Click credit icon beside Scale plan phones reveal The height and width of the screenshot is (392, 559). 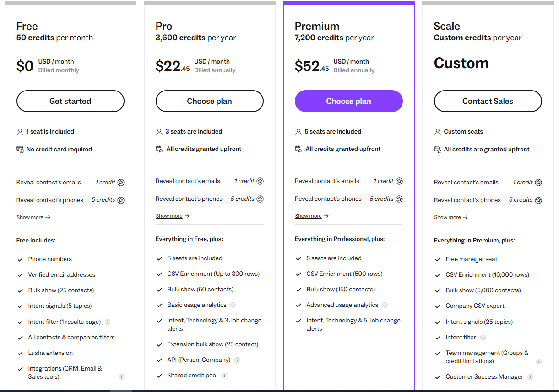(538, 200)
